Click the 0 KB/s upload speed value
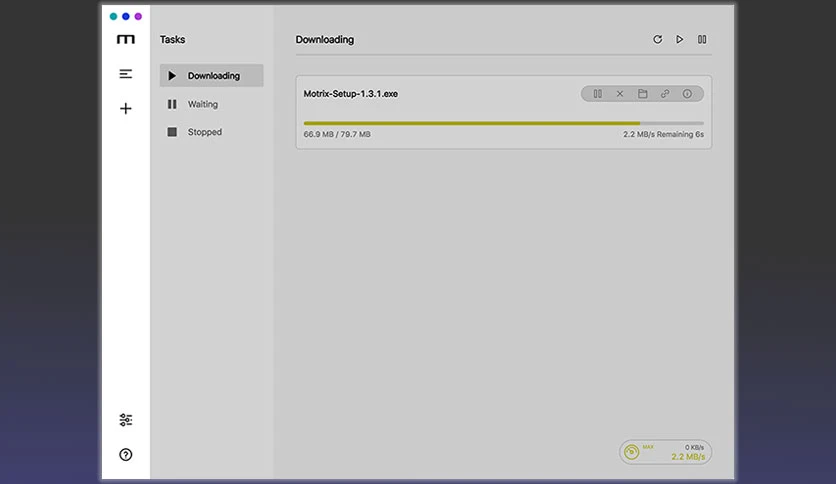 click(x=694, y=447)
